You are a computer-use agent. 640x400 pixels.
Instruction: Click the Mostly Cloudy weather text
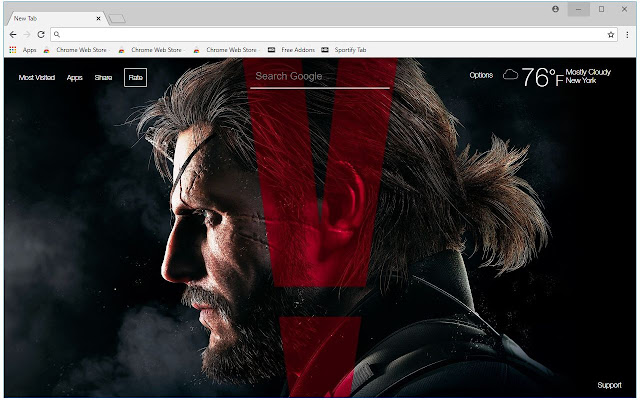tap(588, 72)
